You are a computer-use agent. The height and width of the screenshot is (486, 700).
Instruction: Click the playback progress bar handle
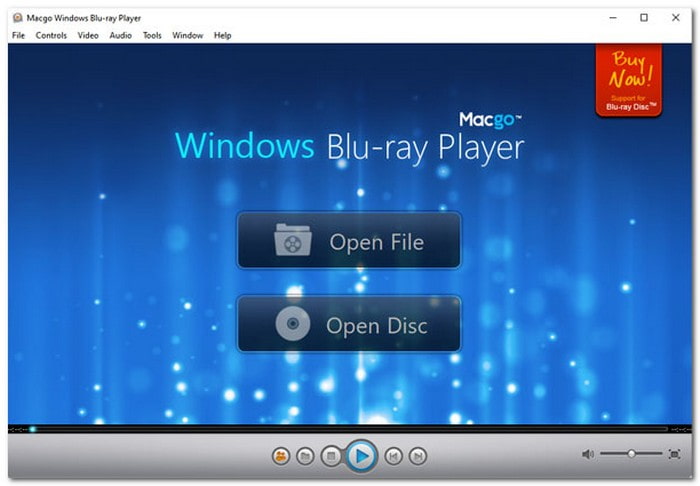pyautogui.click(x=33, y=429)
